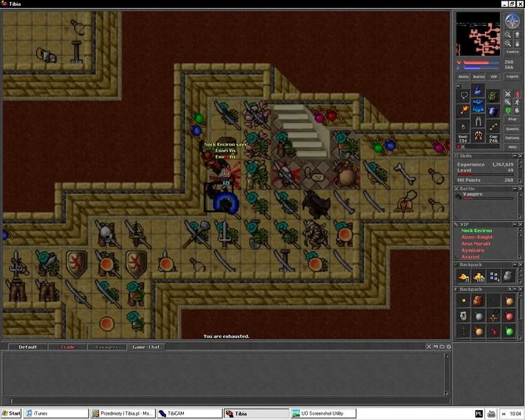Open the Options button
This screenshot has height=420, width=525.
513,138
